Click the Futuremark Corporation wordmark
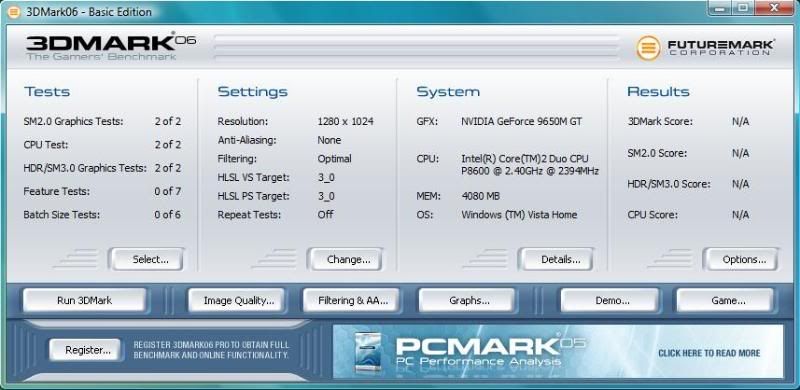The height and width of the screenshot is (390, 800). 720,47
